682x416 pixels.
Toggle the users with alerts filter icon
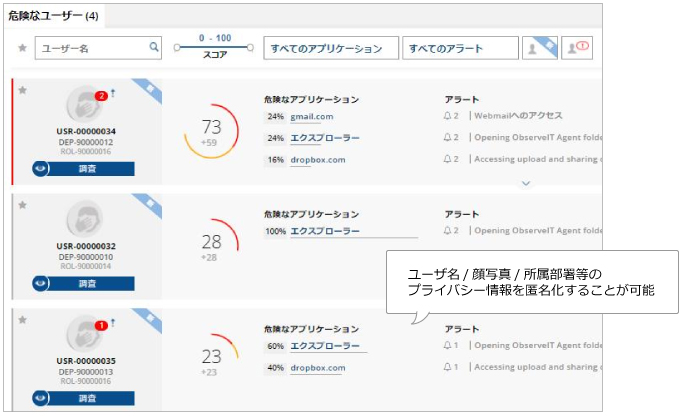pyautogui.click(x=577, y=48)
